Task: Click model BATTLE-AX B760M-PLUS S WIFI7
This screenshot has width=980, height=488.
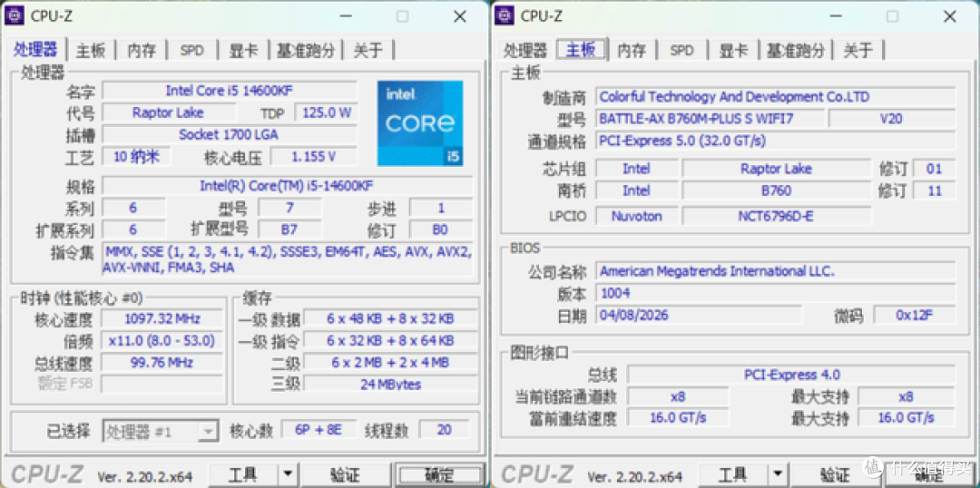Action: [x=710, y=118]
